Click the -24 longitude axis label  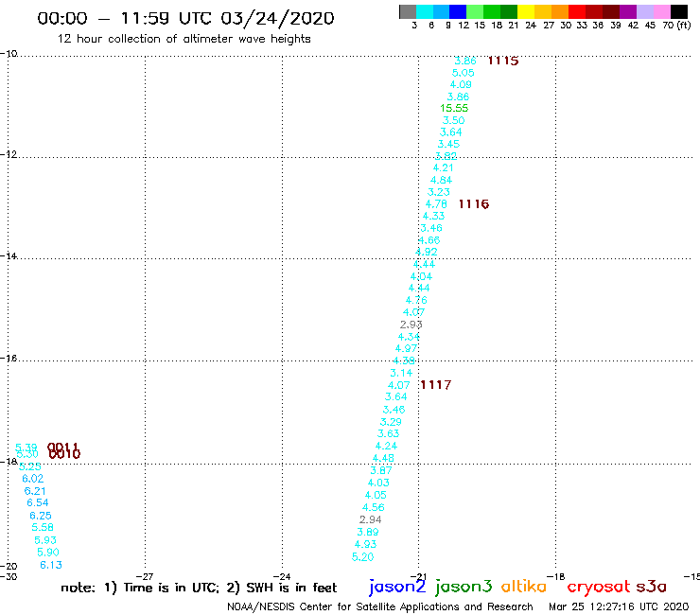[282, 576]
